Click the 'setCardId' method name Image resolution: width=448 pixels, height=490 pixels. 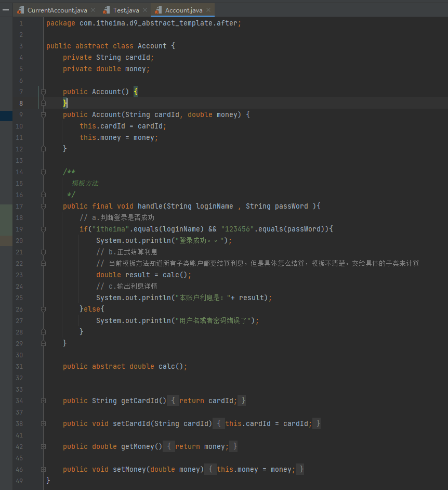point(131,424)
